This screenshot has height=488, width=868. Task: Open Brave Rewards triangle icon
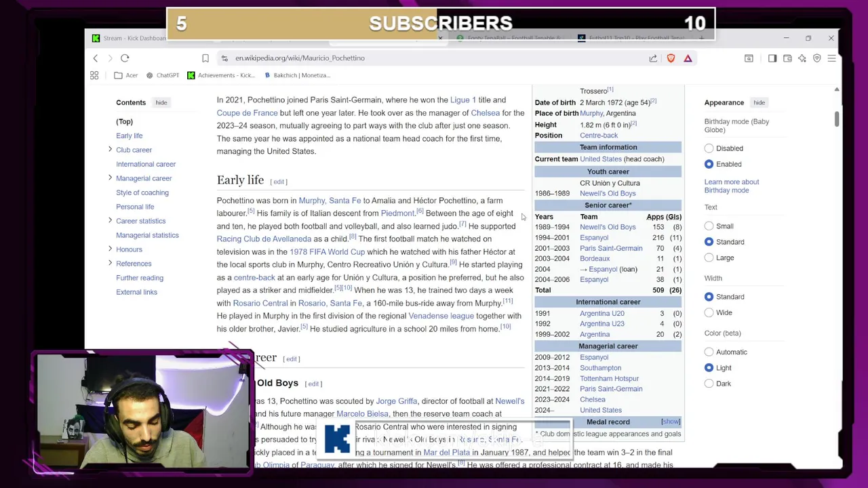(688, 58)
